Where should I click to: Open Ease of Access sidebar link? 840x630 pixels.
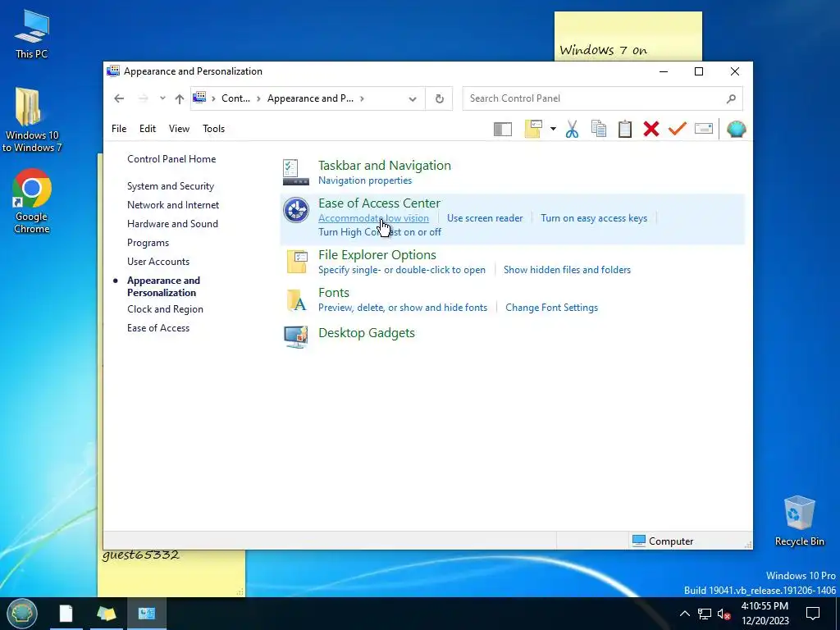tap(158, 328)
